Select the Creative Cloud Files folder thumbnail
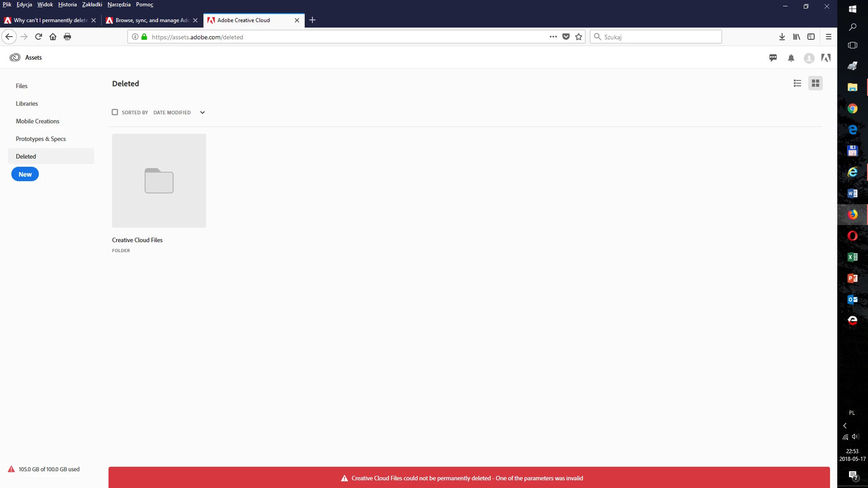 pos(159,181)
